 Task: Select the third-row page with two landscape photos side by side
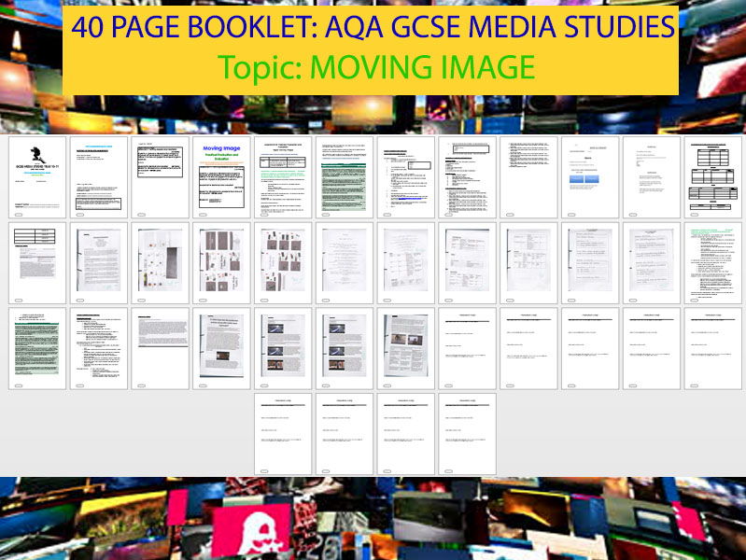406,348
